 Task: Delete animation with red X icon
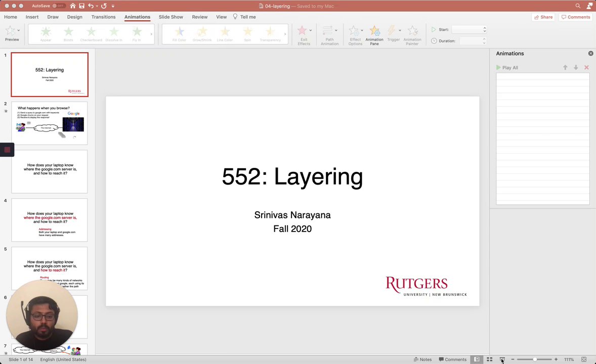[x=586, y=68]
